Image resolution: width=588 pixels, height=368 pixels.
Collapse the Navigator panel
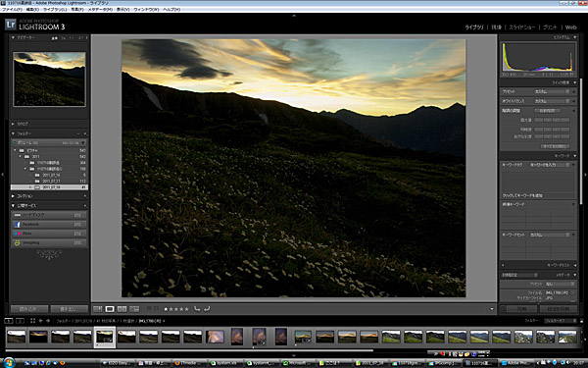tap(13, 38)
